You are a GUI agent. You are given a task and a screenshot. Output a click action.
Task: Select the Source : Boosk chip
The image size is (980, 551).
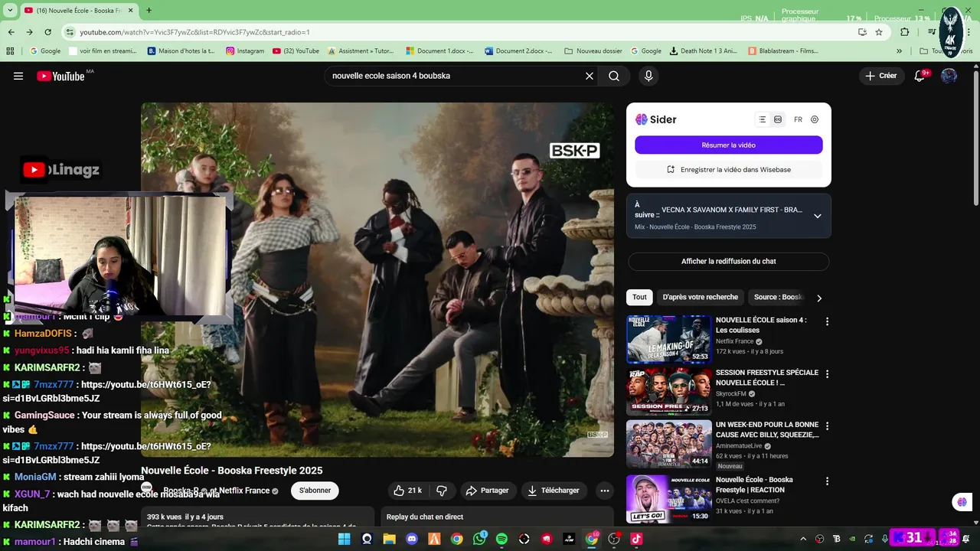[x=778, y=297]
